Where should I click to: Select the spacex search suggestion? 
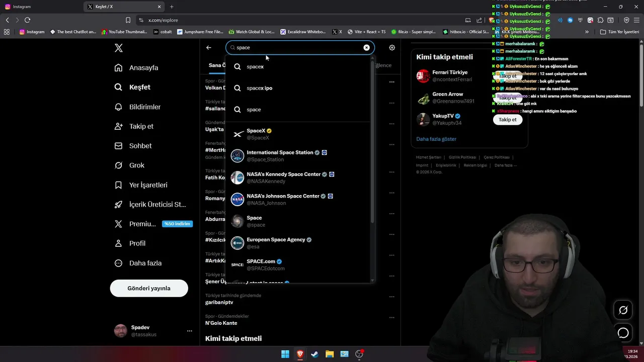click(x=298, y=66)
